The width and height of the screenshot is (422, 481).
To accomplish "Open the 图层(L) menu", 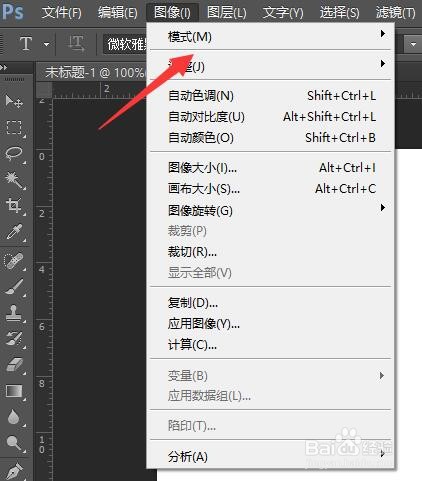I will coord(227,13).
